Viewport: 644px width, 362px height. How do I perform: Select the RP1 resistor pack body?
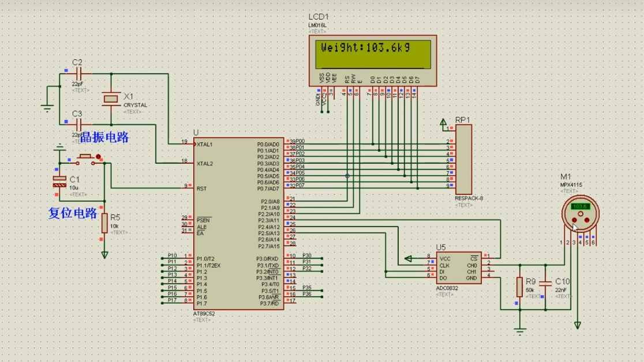[463, 160]
